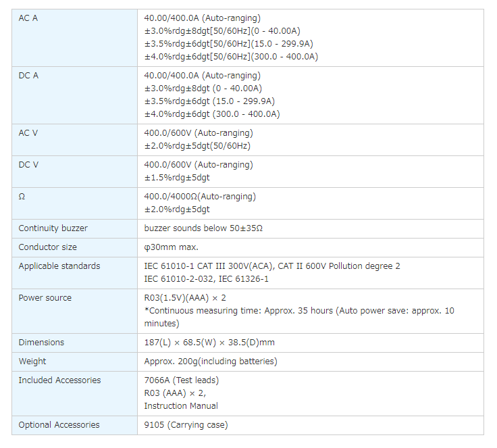The width and height of the screenshot is (497, 448).
Task: Click the DC A row label
Action: (28, 75)
